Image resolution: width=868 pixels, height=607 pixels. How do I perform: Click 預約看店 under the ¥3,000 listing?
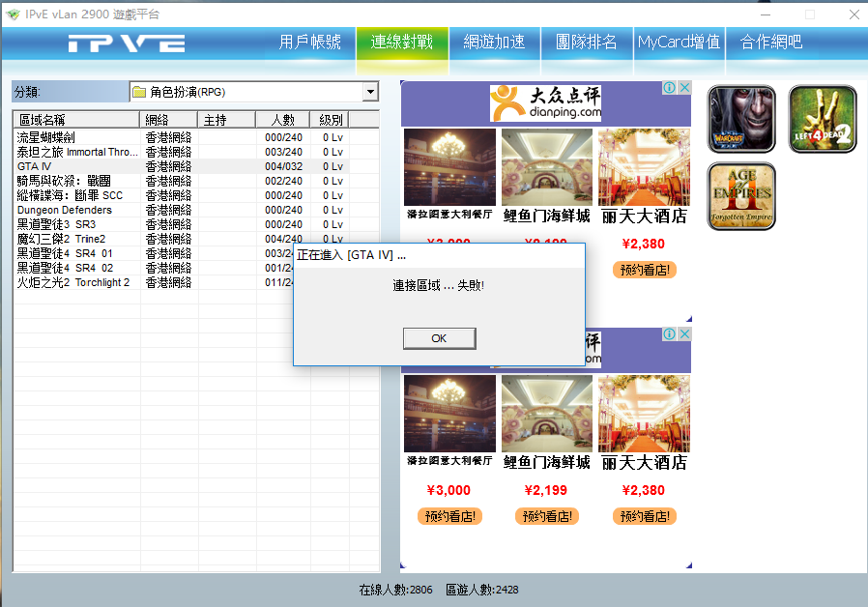click(449, 516)
